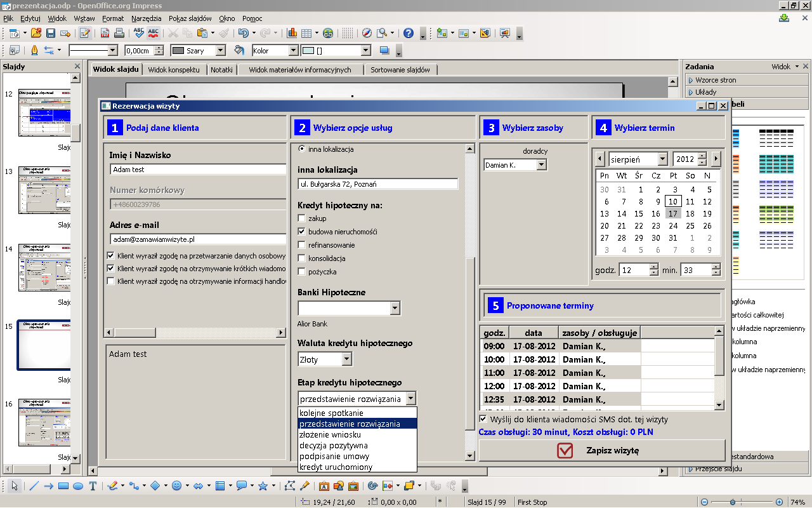Viewport: 812px width, 508px height.
Task: Open the 'Narzędzia' menu
Action: [x=147, y=18]
